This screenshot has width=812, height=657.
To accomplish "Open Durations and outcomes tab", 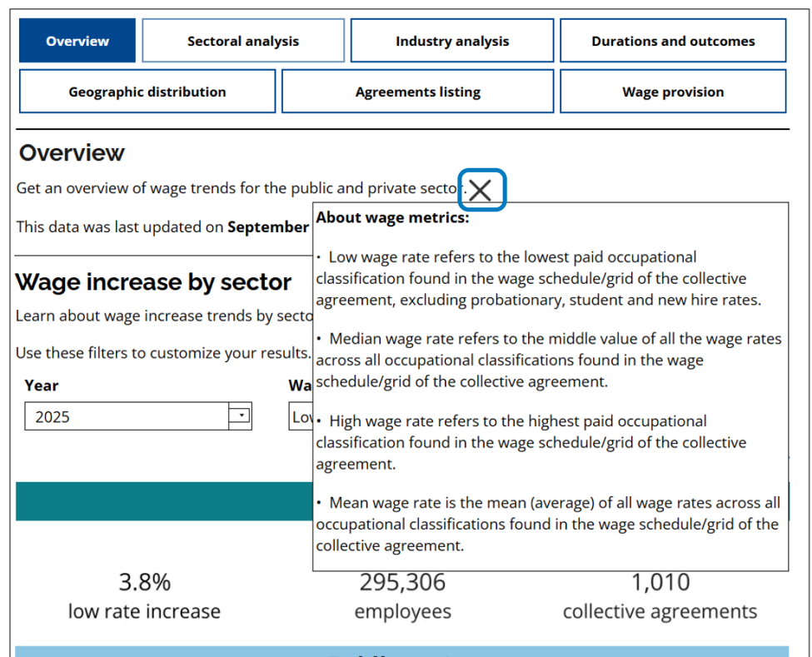I will pos(673,41).
